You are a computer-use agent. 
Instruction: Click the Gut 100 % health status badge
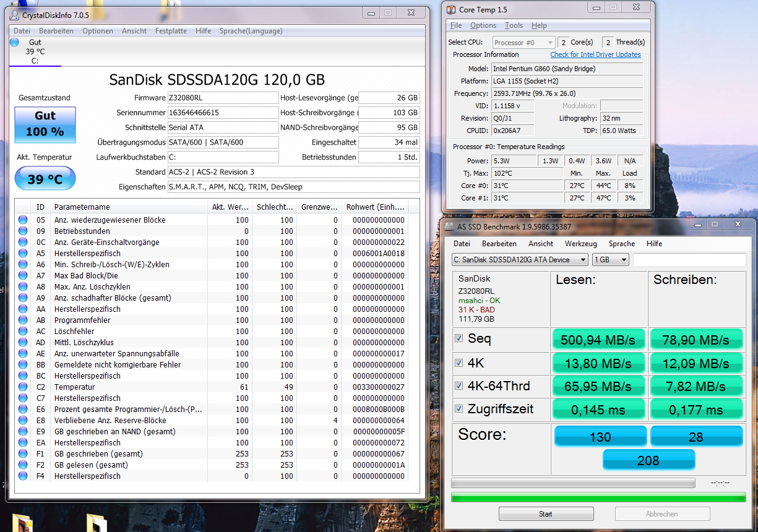click(45, 125)
